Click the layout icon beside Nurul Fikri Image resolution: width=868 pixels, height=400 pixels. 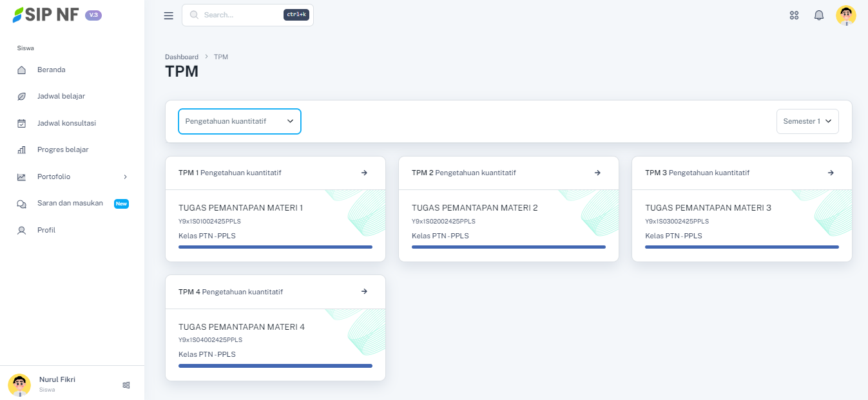[x=126, y=385]
